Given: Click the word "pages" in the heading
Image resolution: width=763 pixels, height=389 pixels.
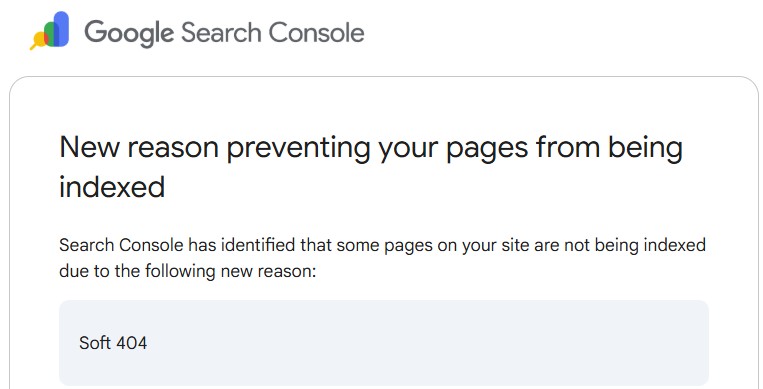Looking at the screenshot, I should click(x=487, y=149).
